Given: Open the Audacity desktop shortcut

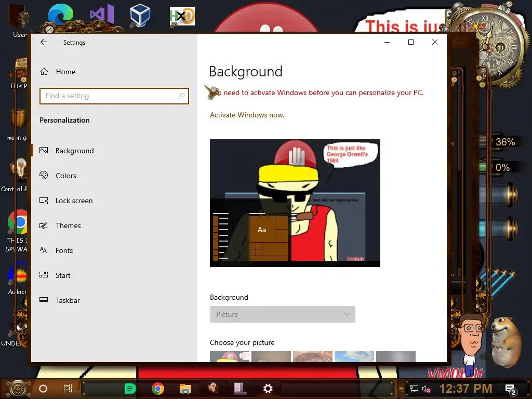Looking at the screenshot, I should tap(18, 274).
